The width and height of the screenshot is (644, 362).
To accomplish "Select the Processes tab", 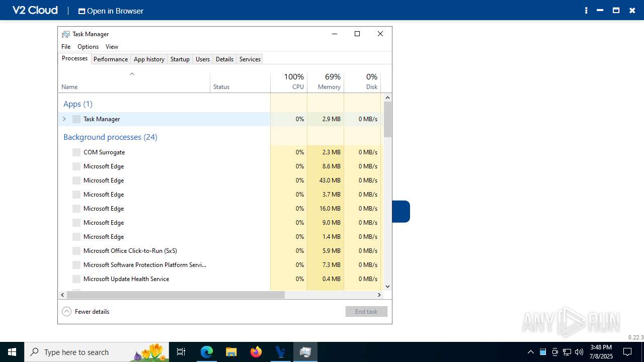I will [74, 58].
